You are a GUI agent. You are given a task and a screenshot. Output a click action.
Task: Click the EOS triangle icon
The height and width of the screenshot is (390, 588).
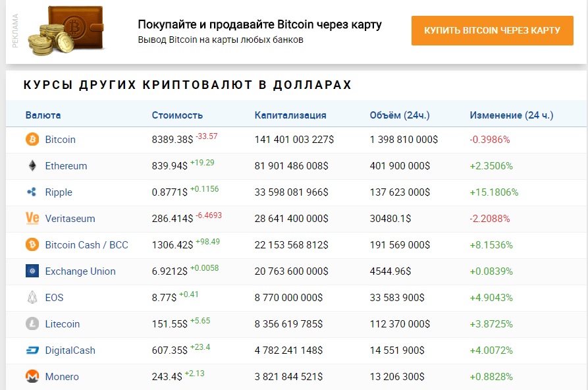pyautogui.click(x=32, y=298)
